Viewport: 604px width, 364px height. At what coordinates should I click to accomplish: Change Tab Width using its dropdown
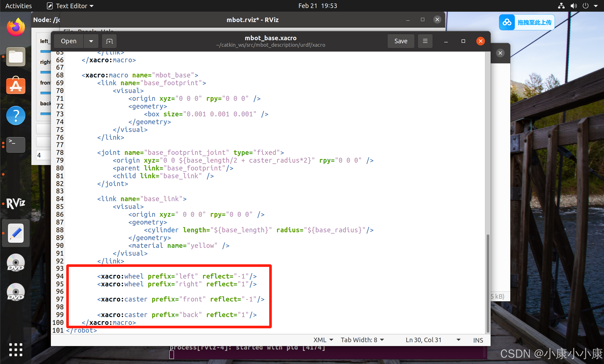[x=362, y=340]
